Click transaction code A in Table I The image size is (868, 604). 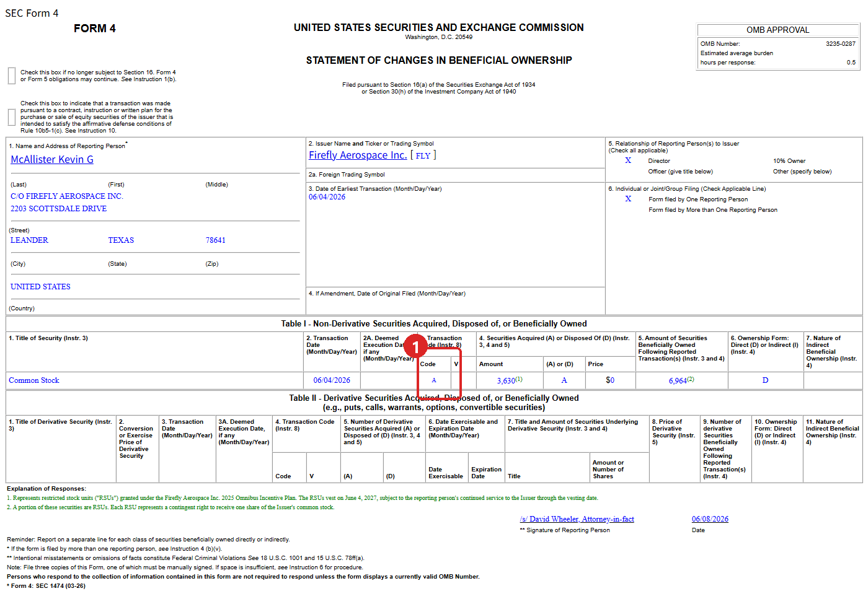click(x=434, y=380)
